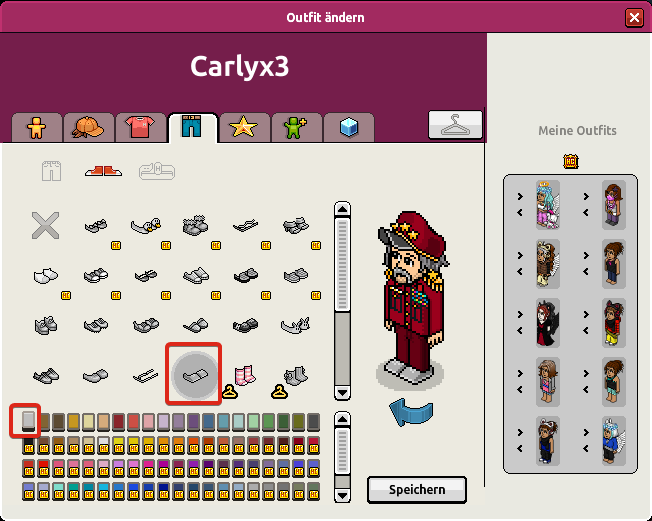The image size is (652, 521).
Task: Open the wardrobe hanger button
Action: (x=455, y=124)
